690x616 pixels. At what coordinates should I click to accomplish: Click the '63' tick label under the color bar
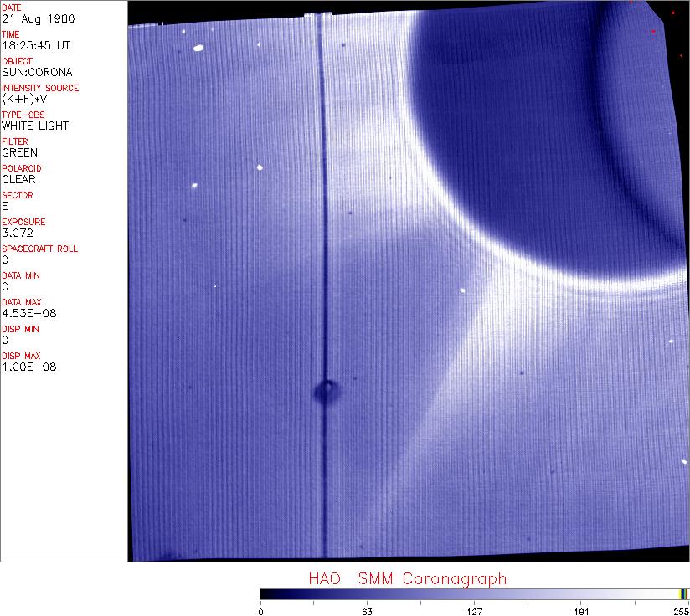pos(367,610)
